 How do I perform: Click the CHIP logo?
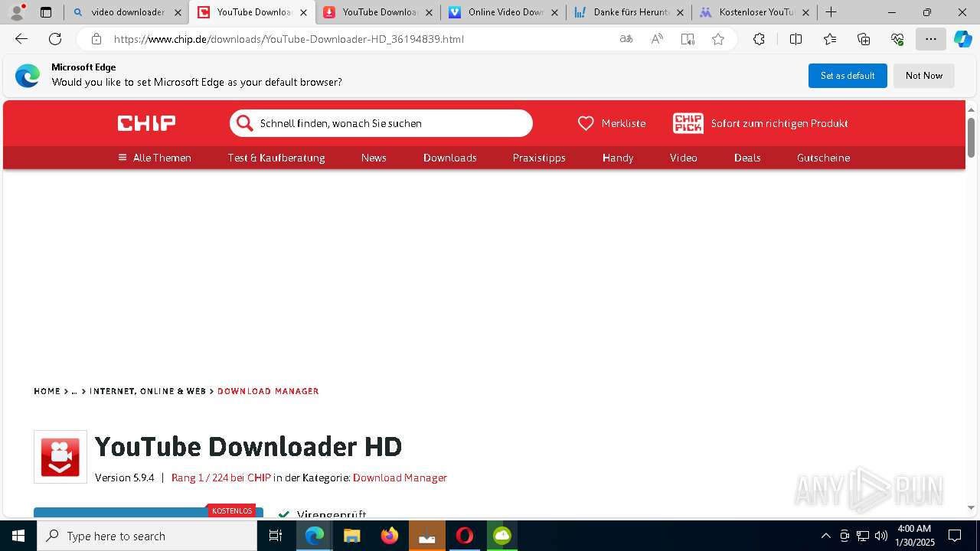pos(146,123)
